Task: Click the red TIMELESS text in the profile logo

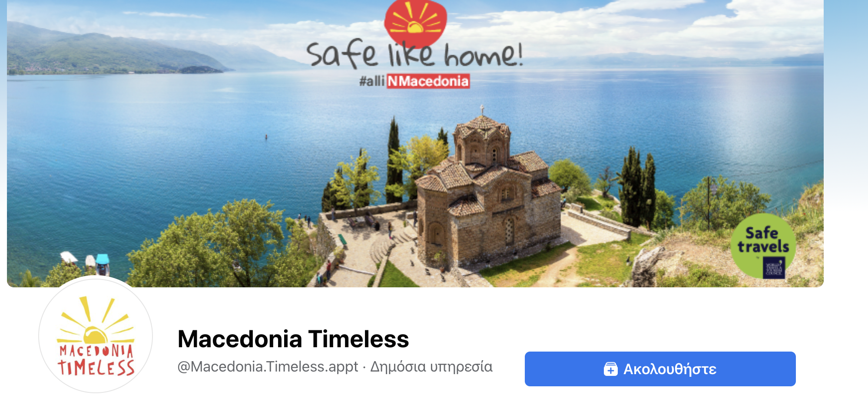Action: pos(96,368)
